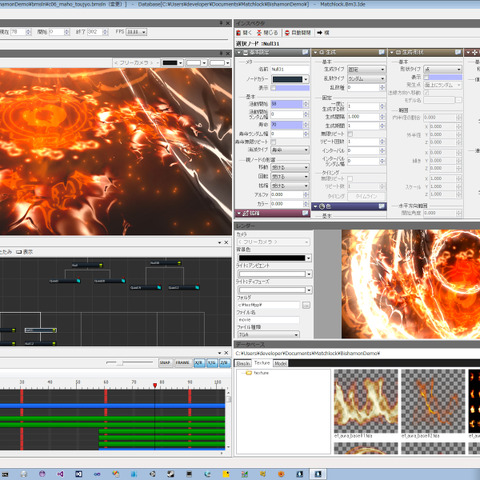Open the generation type dropdown (固定)
The image size is (480, 480).
(366, 70)
